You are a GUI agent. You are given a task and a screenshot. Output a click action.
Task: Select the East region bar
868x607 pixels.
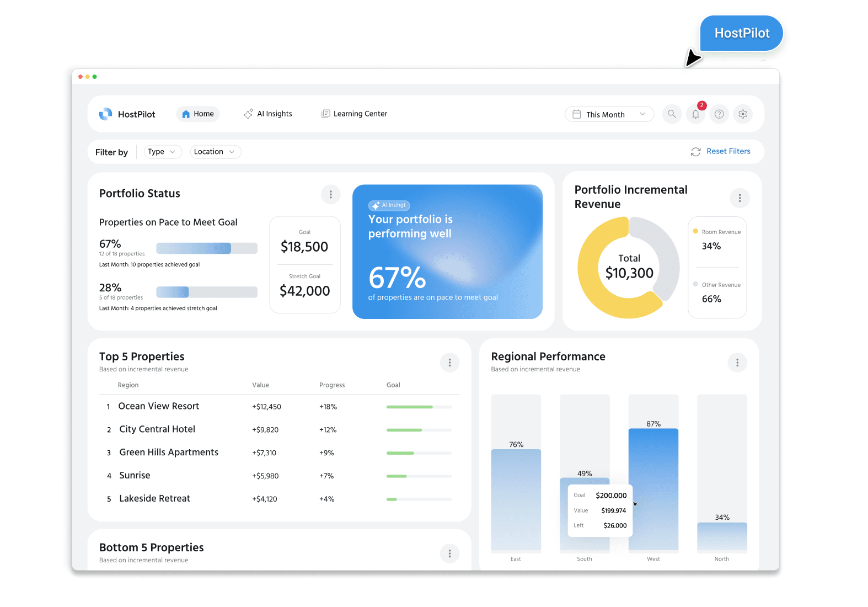coord(516,500)
